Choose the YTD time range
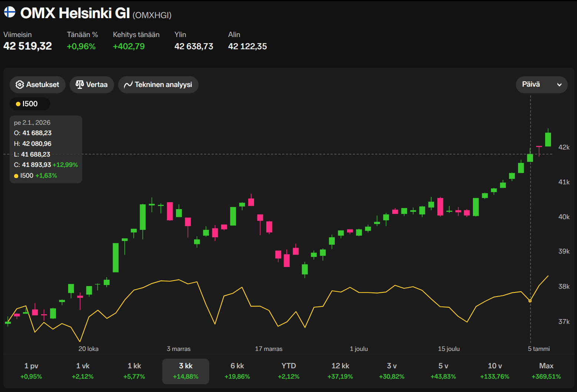This screenshot has width=577, height=392. click(x=288, y=371)
